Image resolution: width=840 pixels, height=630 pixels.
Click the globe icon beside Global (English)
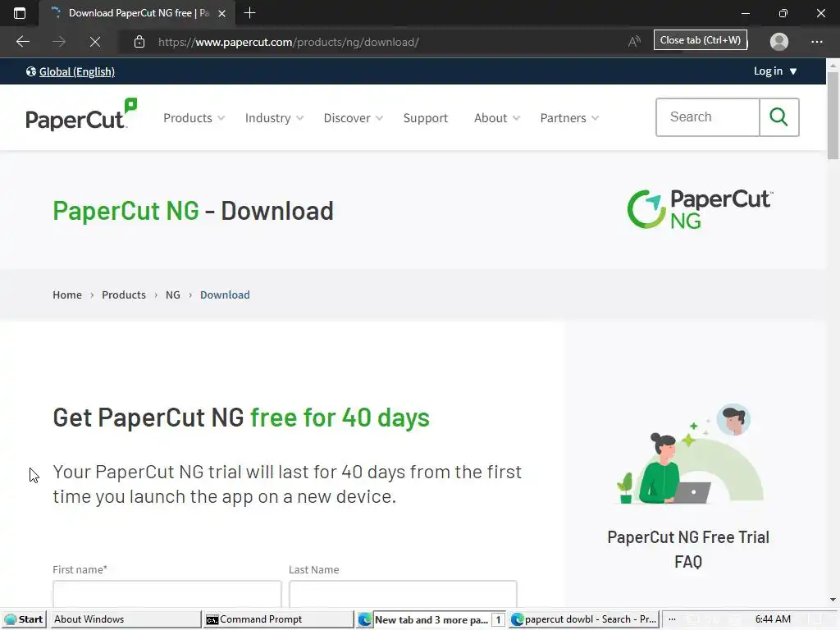(31, 72)
